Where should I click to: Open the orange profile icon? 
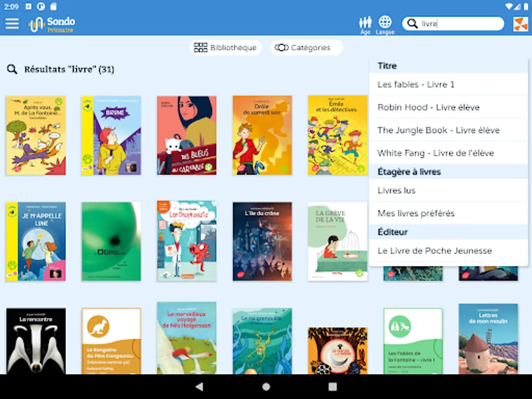[520, 24]
